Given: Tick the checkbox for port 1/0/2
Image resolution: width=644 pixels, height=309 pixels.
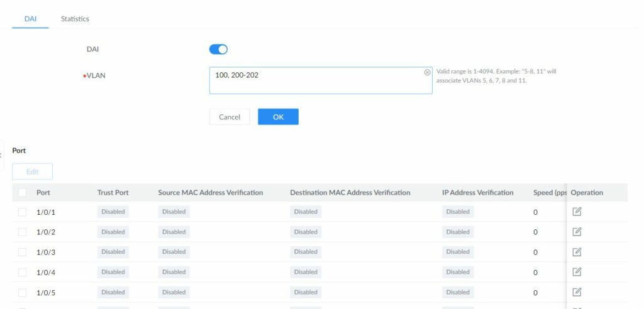Looking at the screenshot, I should [22, 232].
